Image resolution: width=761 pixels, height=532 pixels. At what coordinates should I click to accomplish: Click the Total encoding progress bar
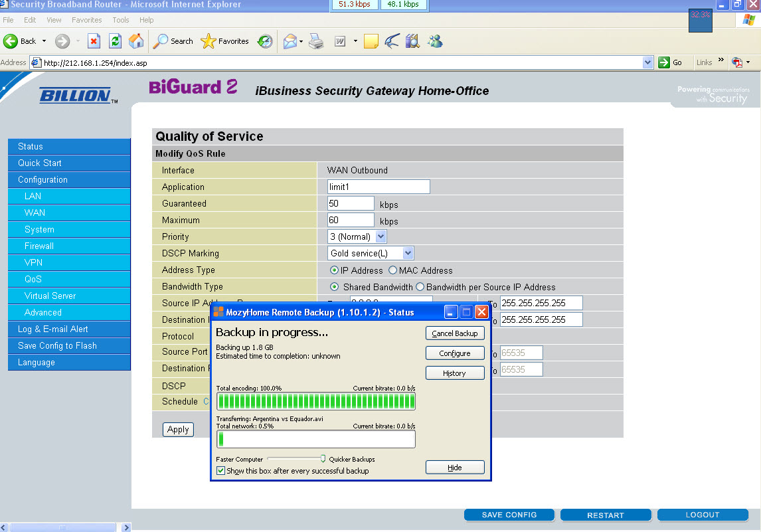tap(316, 402)
